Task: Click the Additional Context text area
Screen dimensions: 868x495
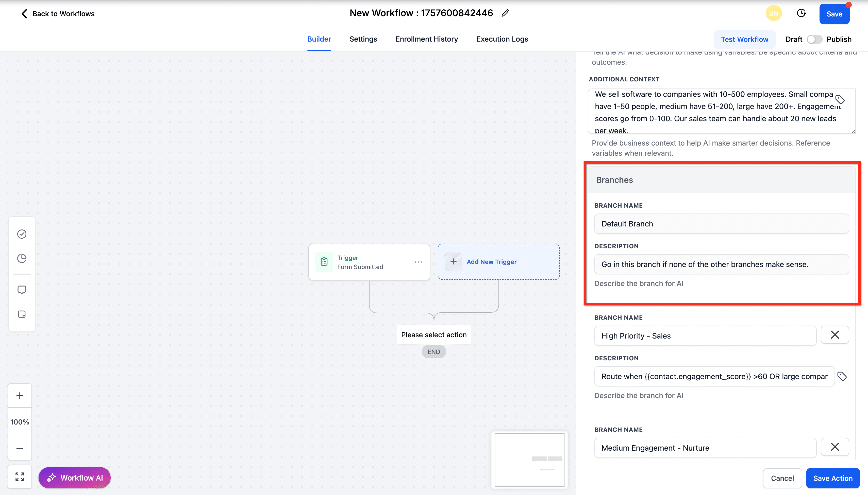Action: point(721,112)
